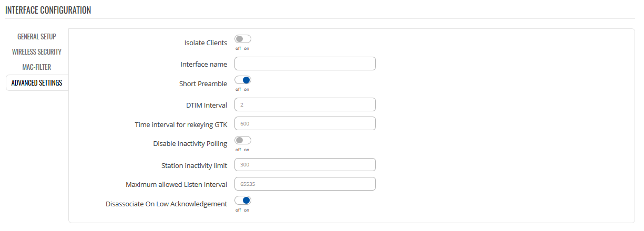
Task: Enable the Isolate Clients switch
Action: tap(243, 39)
